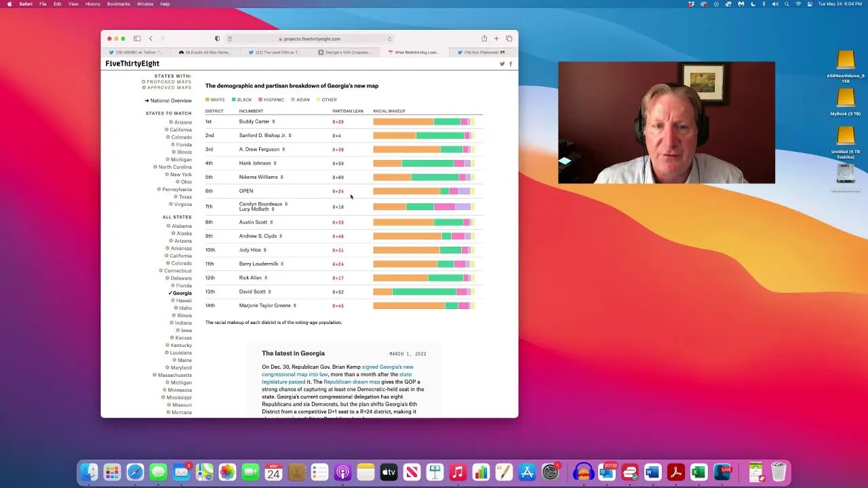Viewport: 868px width, 488px height.
Task: Click the 14th district racial makeup bar
Action: (x=425, y=306)
